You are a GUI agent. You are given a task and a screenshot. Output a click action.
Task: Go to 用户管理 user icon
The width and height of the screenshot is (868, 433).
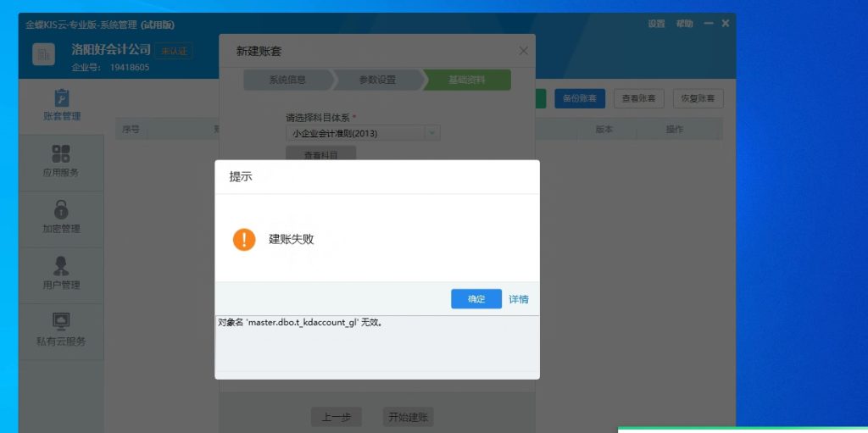click(61, 266)
